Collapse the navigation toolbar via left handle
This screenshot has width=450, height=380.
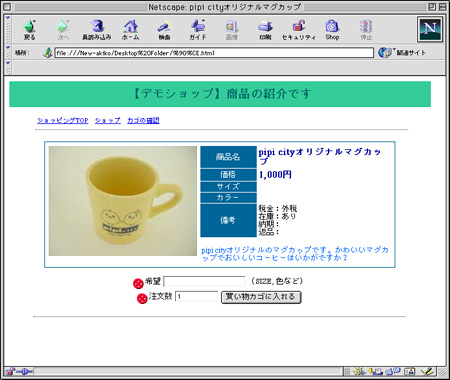(x=8, y=30)
